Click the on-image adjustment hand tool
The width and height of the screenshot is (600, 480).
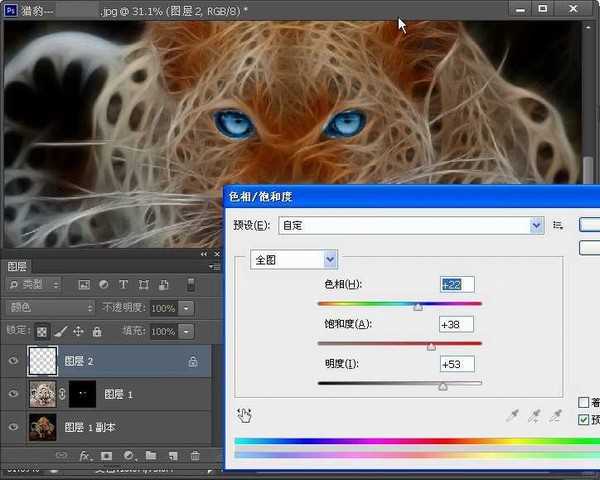coord(244,414)
